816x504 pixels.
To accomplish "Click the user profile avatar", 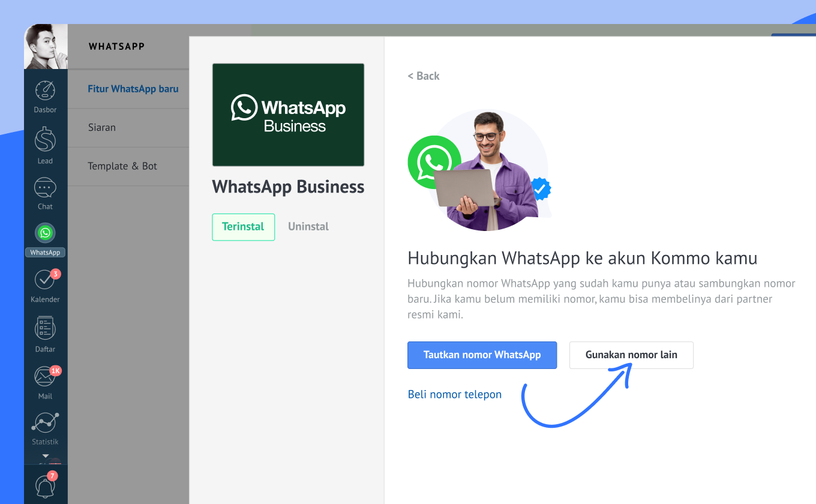I will (46, 47).
